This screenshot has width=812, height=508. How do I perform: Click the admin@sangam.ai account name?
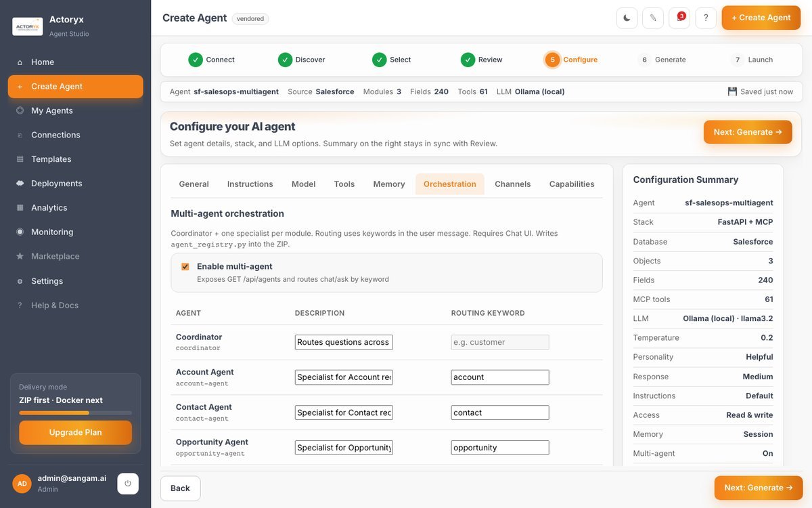coord(72,478)
